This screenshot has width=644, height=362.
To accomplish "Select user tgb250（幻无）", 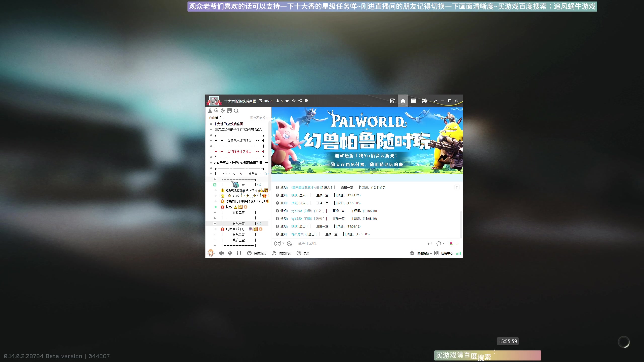I will (236, 229).
